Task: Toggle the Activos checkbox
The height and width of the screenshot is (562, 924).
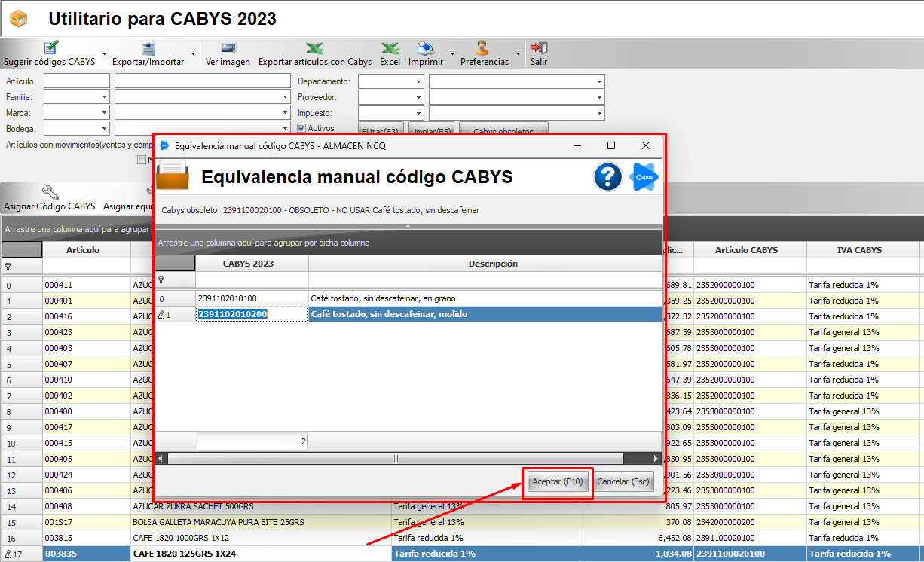Action: click(301, 128)
